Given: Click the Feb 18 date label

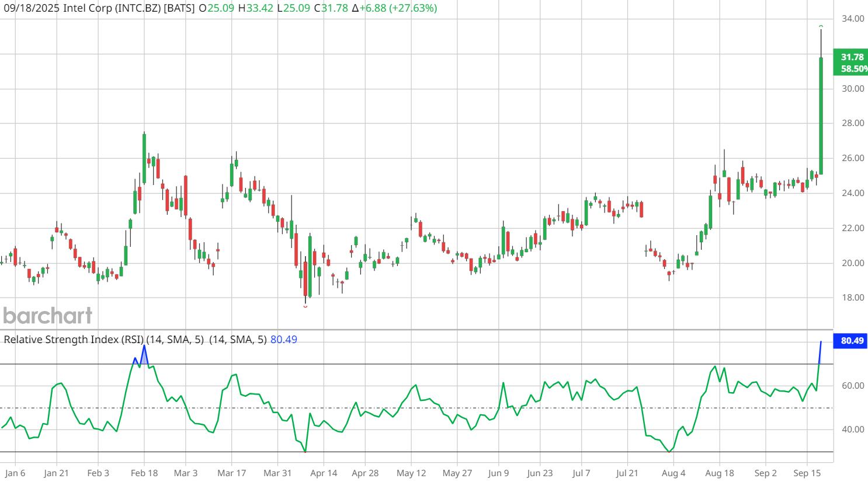Looking at the screenshot, I should pyautogui.click(x=144, y=473).
